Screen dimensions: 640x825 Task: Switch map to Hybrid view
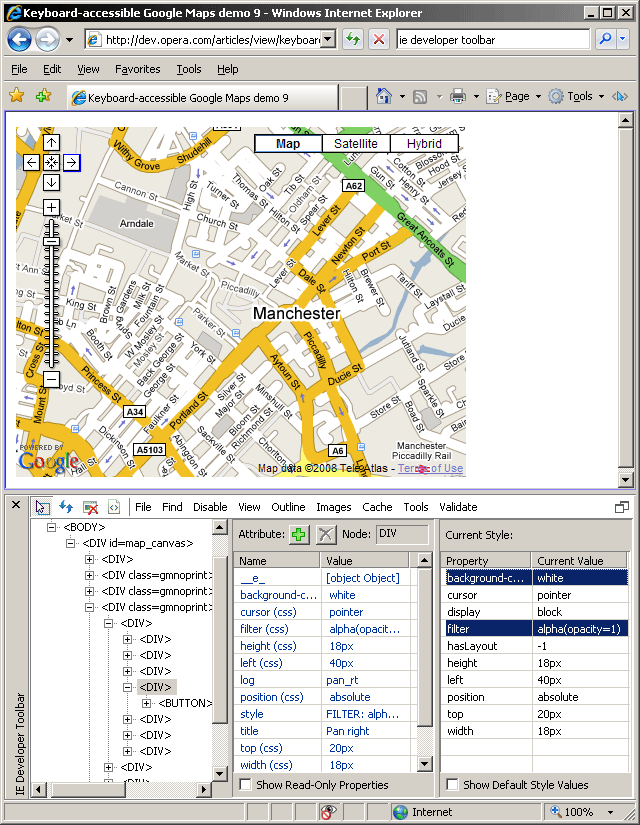click(424, 144)
